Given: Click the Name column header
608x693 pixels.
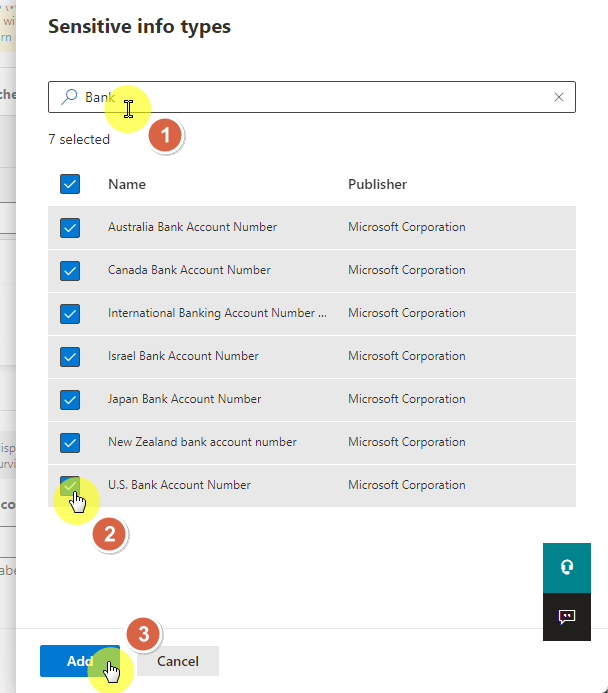Looking at the screenshot, I should click(x=127, y=184).
